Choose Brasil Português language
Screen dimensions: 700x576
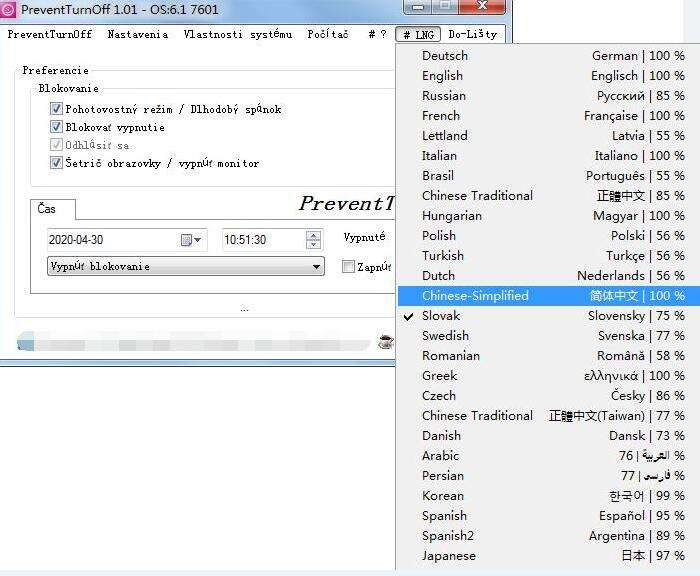tap(549, 176)
